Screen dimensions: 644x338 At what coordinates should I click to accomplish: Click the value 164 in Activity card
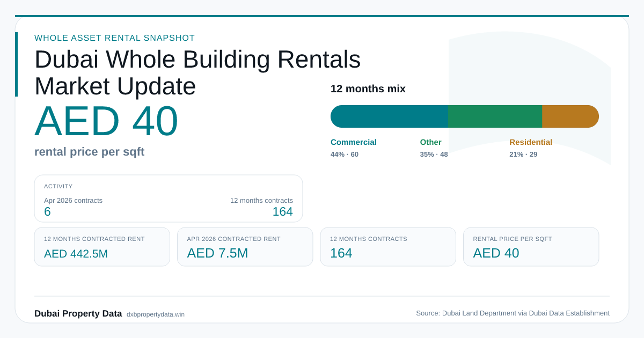coord(283,212)
